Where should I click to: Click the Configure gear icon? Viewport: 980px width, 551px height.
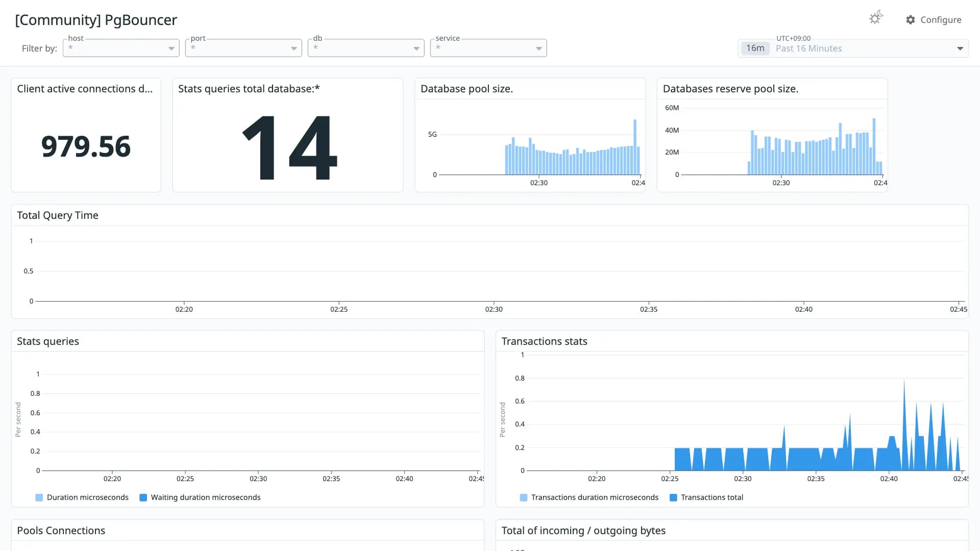coord(911,20)
